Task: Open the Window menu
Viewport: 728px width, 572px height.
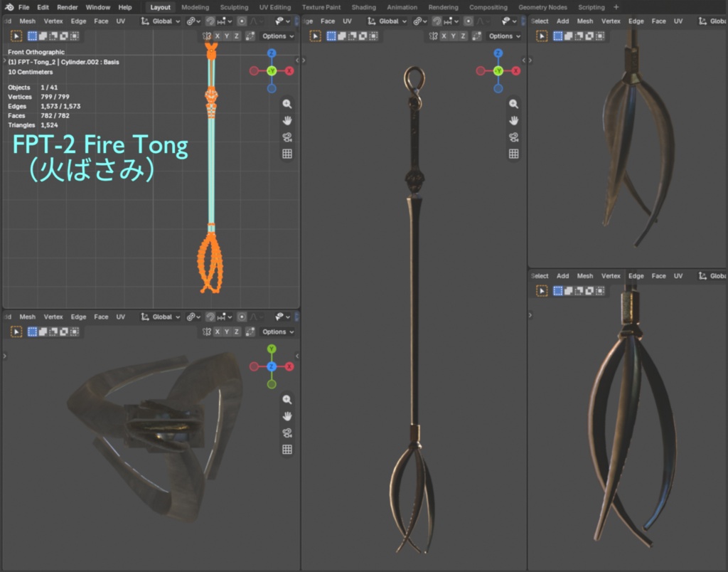Action: [98, 7]
